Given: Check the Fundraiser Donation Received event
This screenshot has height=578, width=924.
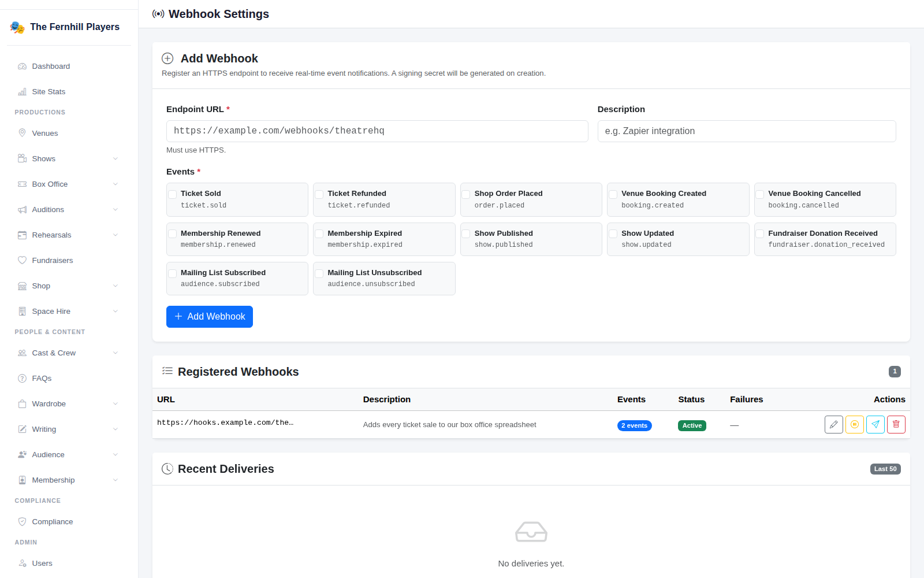Looking at the screenshot, I should tap(760, 234).
